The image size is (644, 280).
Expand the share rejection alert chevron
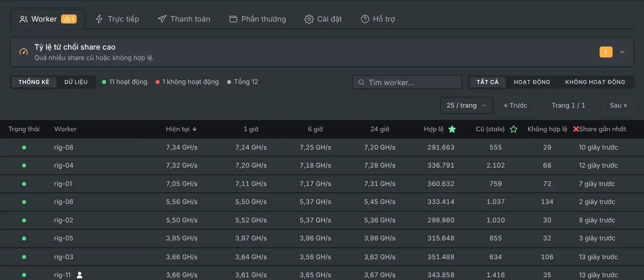pyautogui.click(x=622, y=52)
